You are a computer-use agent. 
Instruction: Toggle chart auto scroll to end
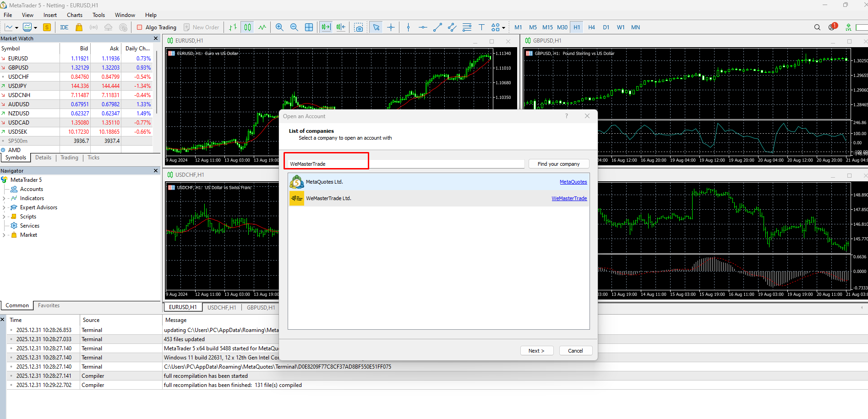(326, 27)
